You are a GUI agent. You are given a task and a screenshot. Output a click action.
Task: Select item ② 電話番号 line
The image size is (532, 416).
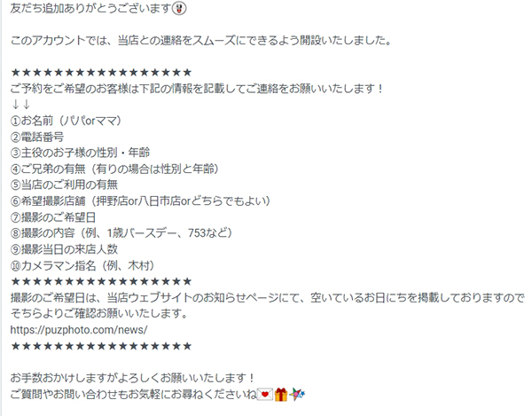point(37,137)
